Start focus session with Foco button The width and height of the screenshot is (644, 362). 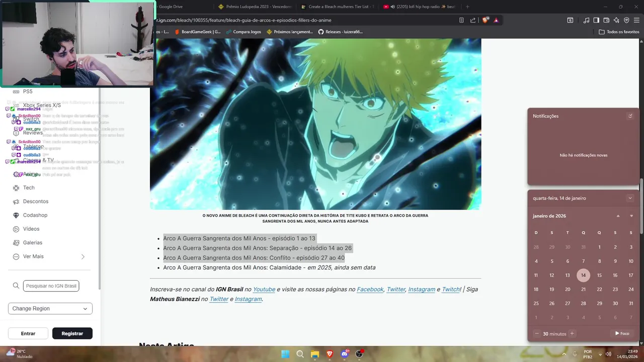tap(622, 333)
